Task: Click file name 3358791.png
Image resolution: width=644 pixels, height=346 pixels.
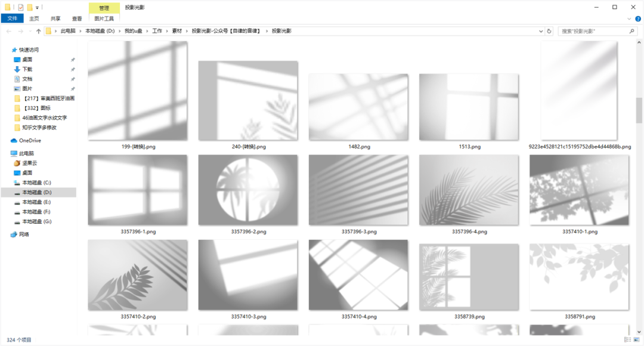Action: 580,317
